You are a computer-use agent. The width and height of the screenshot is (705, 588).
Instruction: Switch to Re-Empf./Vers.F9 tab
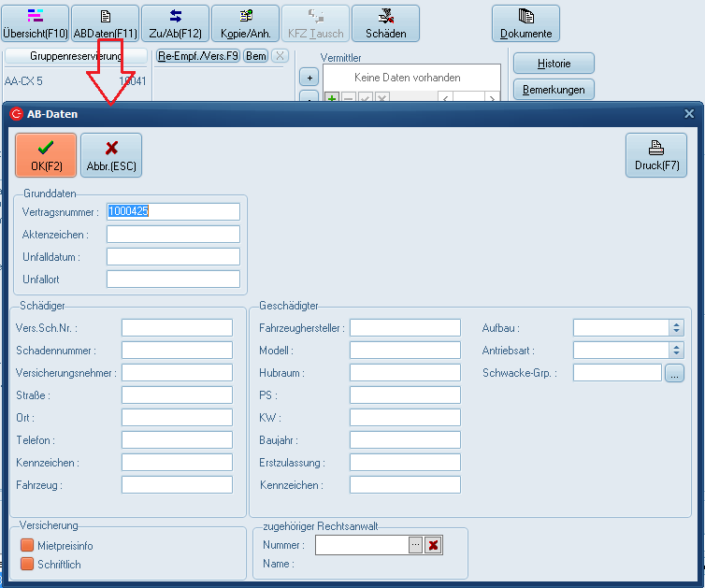click(197, 56)
